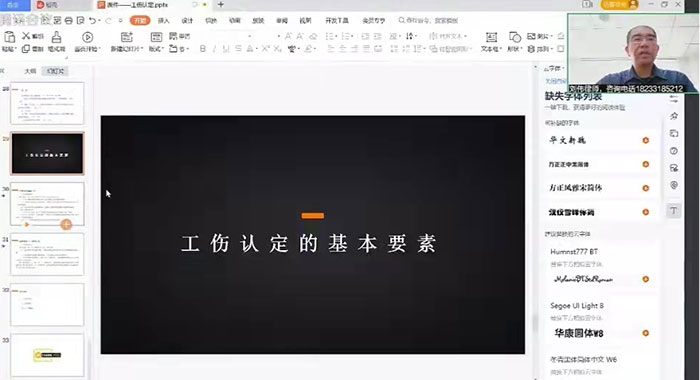
Task: Start slideshow from current slide
Action: [x=88, y=37]
